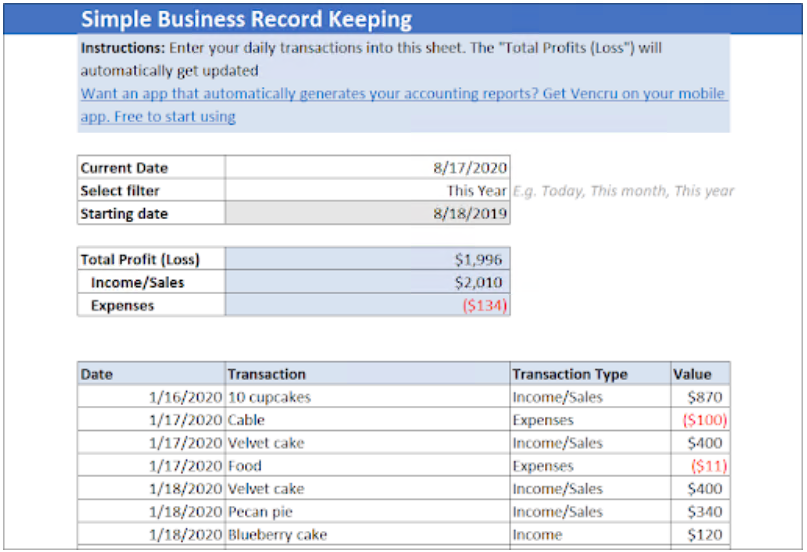Select the Income/Sales total $2,010 cell
The width and height of the screenshot is (807, 552).
478,283
